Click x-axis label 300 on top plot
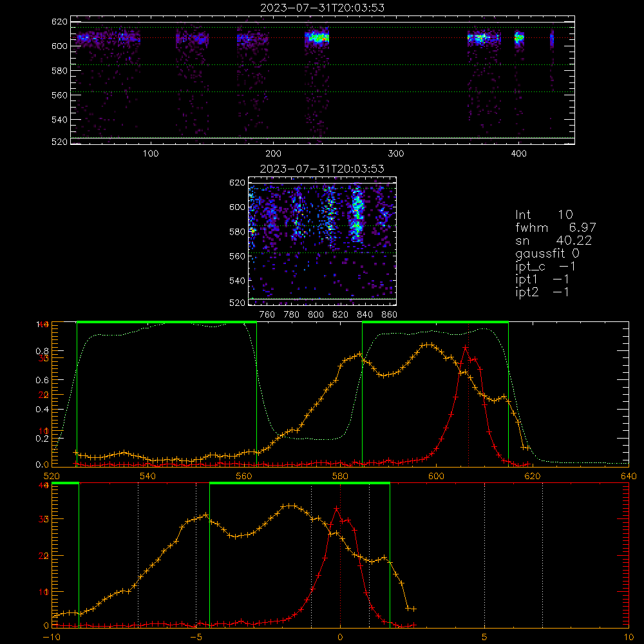 click(396, 154)
